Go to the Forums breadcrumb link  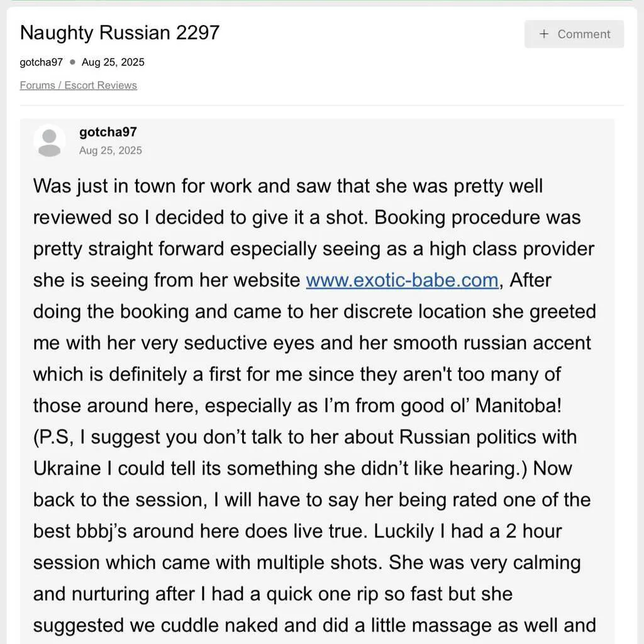(37, 86)
